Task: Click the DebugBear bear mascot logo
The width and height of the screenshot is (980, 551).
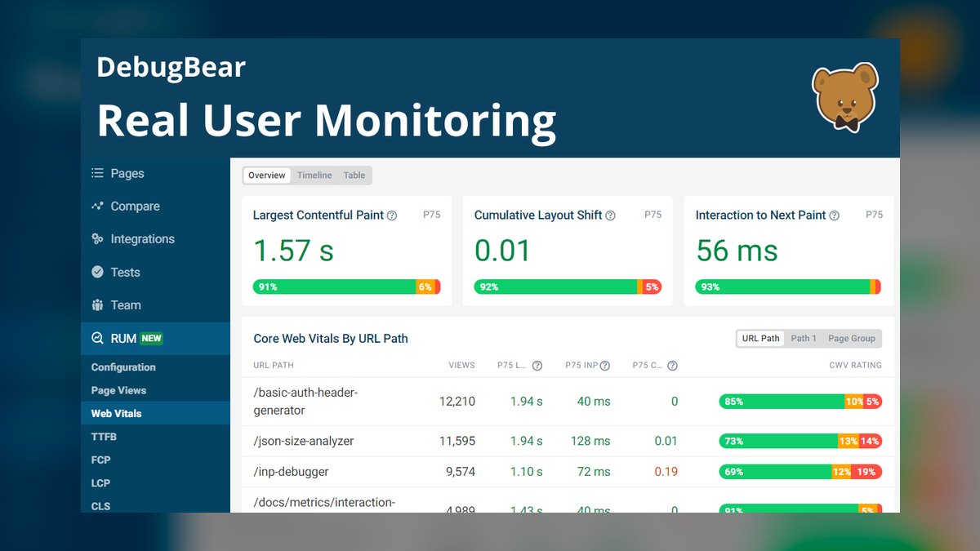Action: point(845,99)
